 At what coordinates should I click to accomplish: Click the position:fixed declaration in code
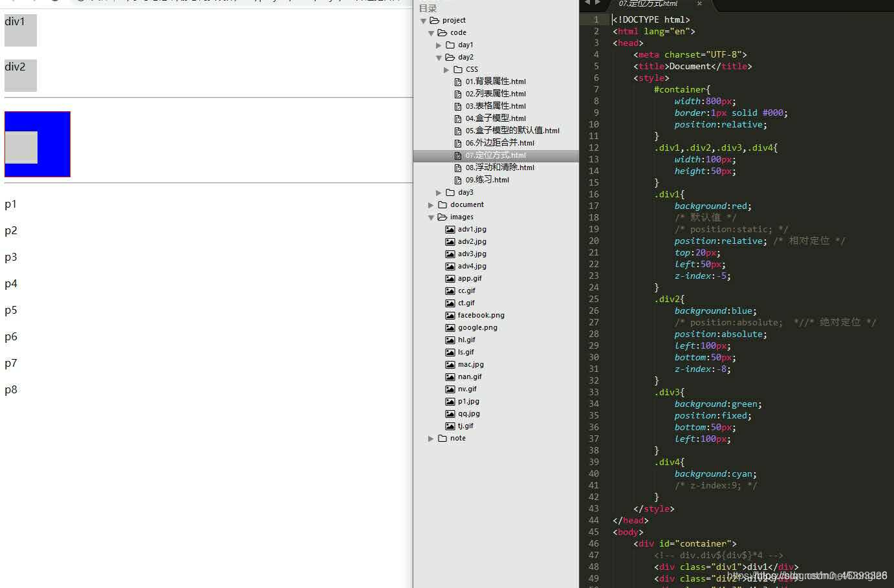coord(713,415)
